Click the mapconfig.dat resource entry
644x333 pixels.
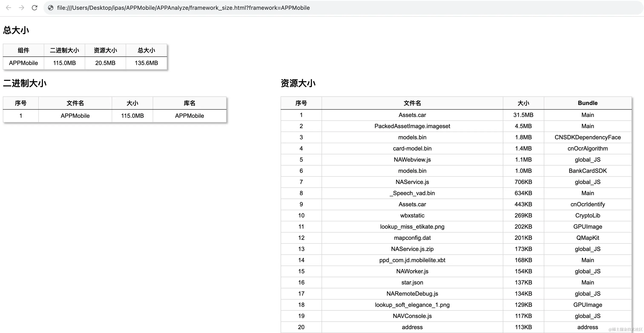click(x=412, y=238)
